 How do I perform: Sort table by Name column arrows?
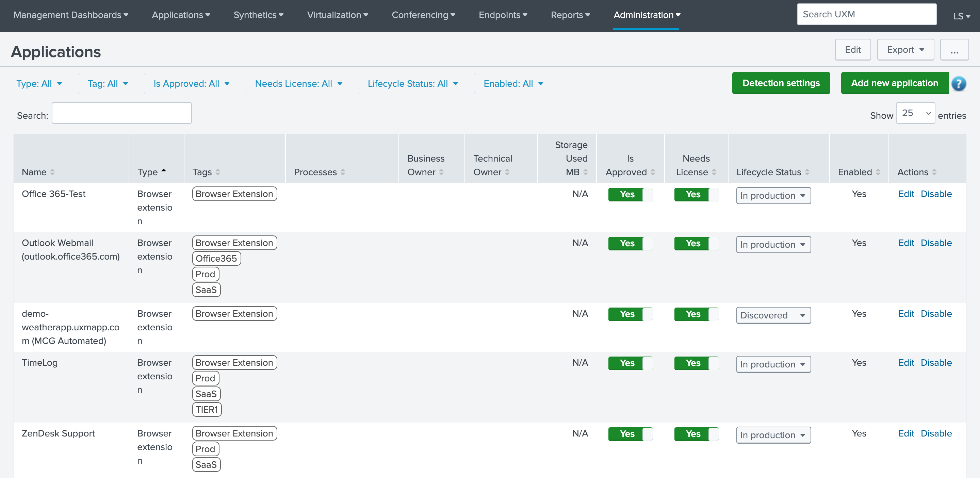pyautogui.click(x=52, y=172)
